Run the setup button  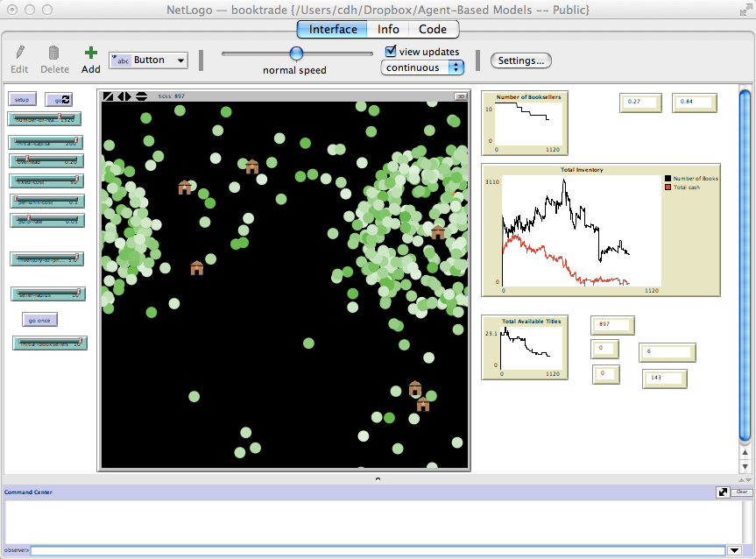[22, 99]
